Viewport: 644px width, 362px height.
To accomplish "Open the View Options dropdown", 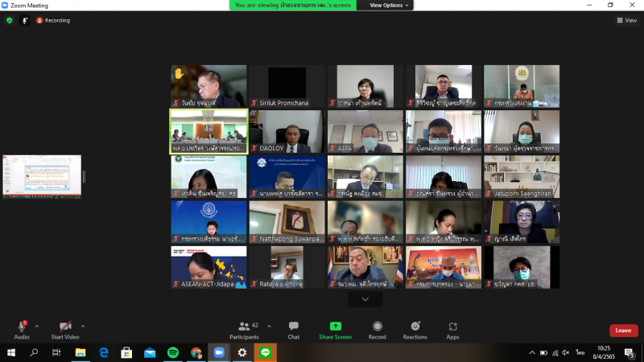I will pyautogui.click(x=389, y=6).
